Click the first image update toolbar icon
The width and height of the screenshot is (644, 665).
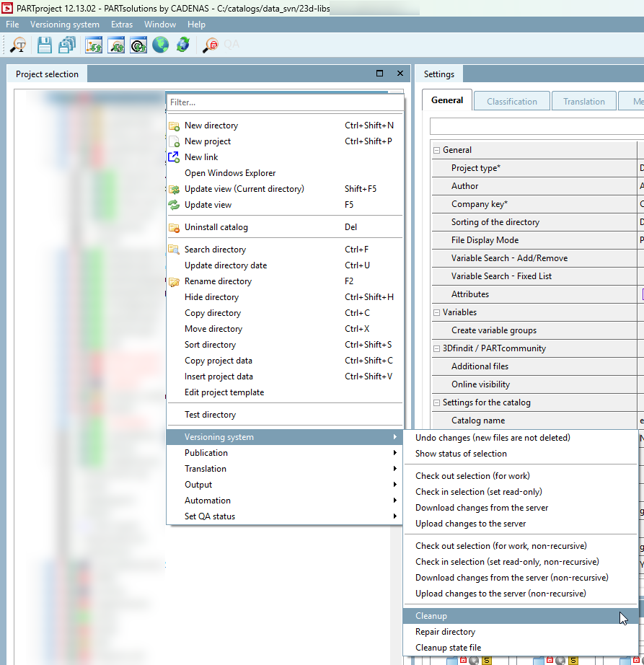94,45
